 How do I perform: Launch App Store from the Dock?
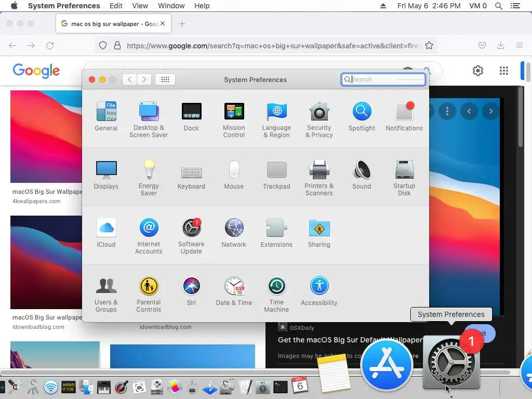(x=387, y=366)
